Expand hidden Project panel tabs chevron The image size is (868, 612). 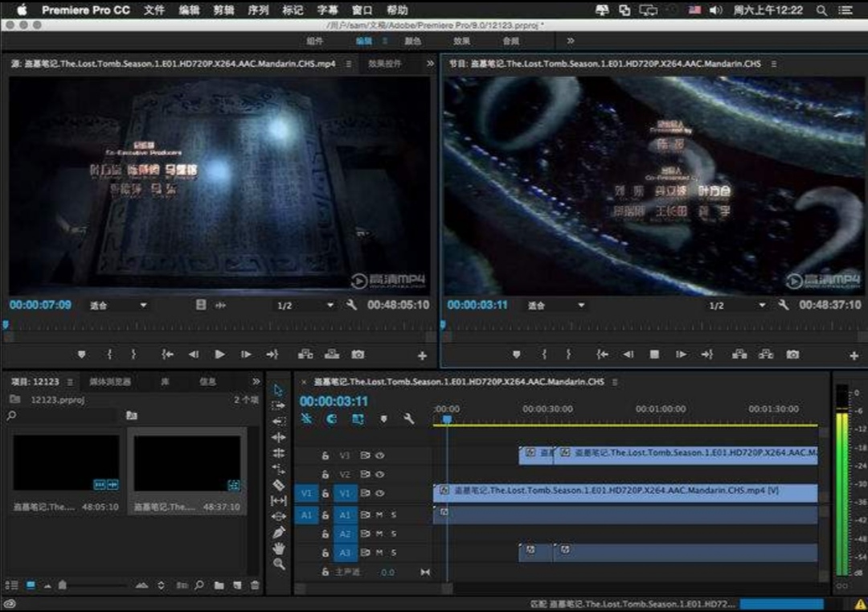coord(256,382)
